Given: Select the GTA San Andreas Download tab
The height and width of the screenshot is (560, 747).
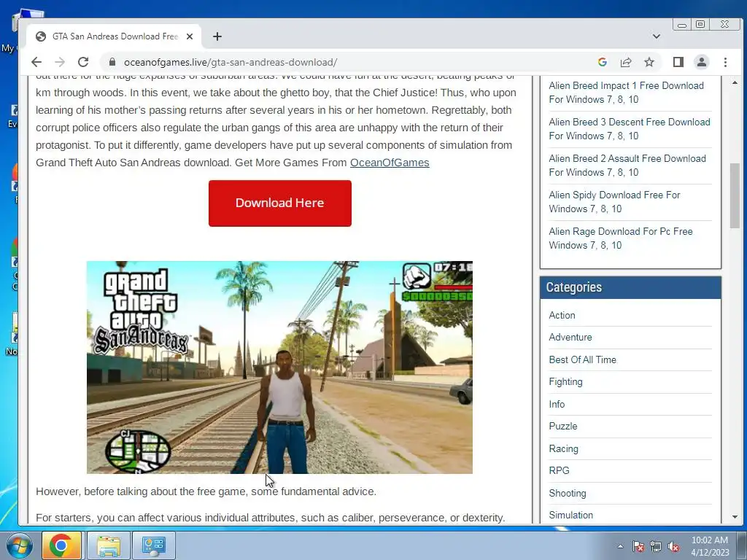Looking at the screenshot, I should [115, 36].
